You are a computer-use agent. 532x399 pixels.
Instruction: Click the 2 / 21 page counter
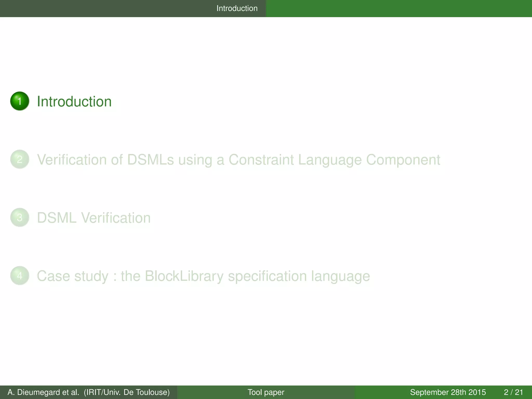(513, 392)
